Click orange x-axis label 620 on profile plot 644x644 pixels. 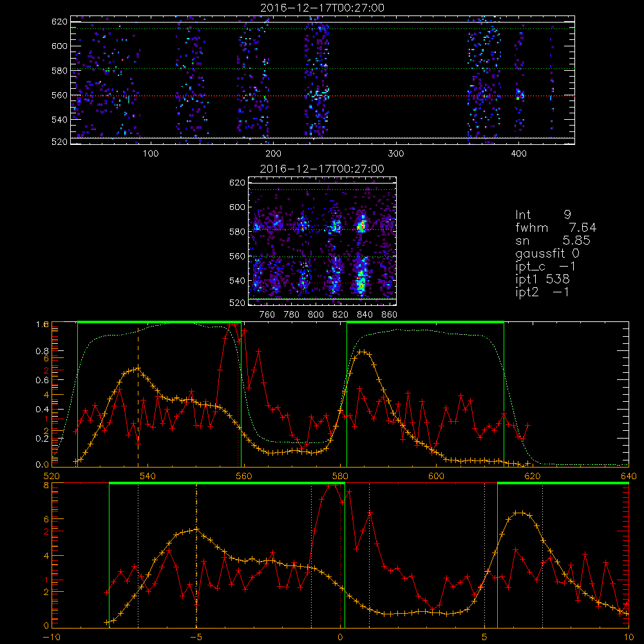[x=533, y=476]
